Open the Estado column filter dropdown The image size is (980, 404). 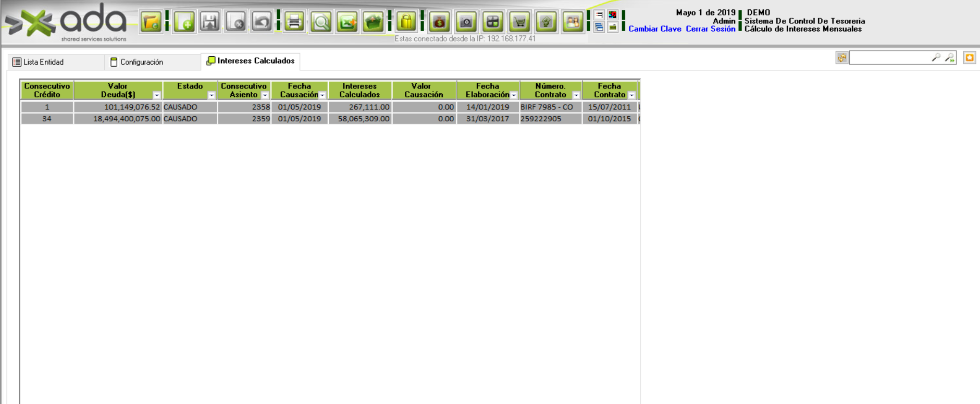click(211, 95)
